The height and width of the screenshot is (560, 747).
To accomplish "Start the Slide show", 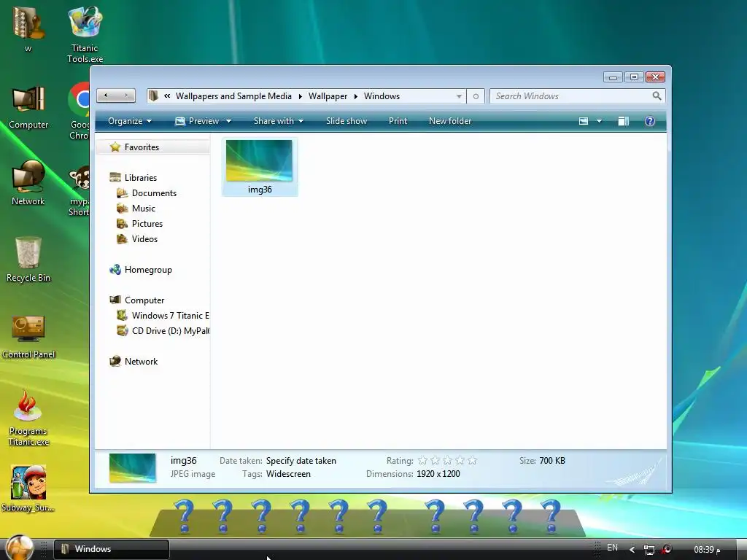I will (x=347, y=121).
